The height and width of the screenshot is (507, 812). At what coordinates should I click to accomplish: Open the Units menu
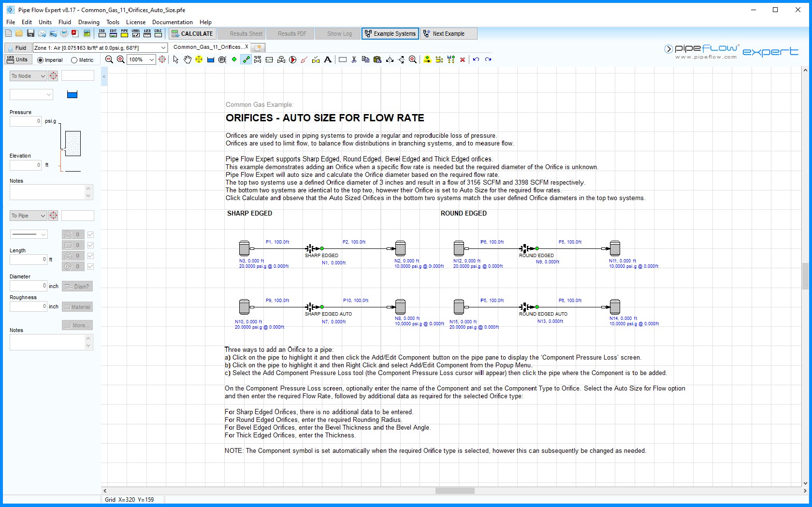coord(45,22)
